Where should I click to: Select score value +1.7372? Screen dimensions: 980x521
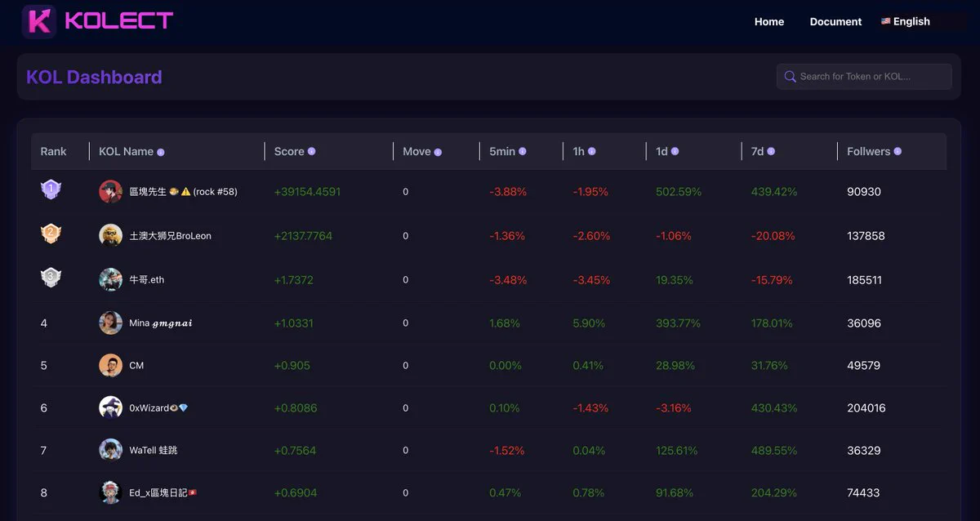point(293,279)
